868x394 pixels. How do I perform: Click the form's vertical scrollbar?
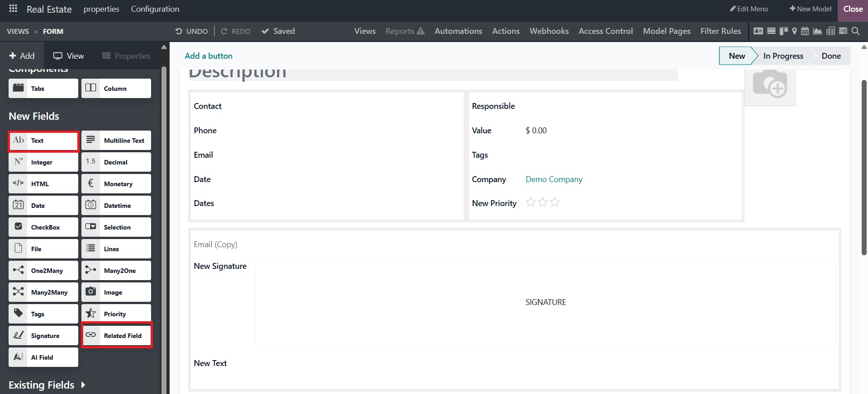[863, 167]
